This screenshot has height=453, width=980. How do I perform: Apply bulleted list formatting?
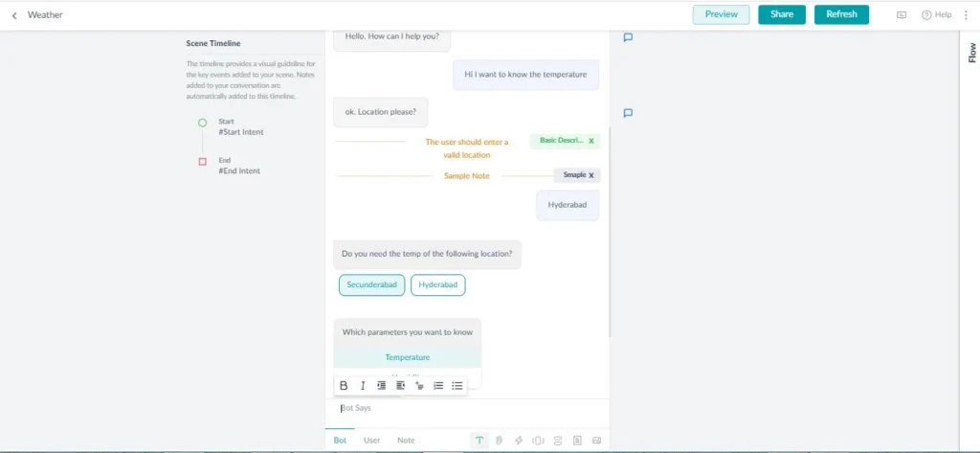click(457, 385)
